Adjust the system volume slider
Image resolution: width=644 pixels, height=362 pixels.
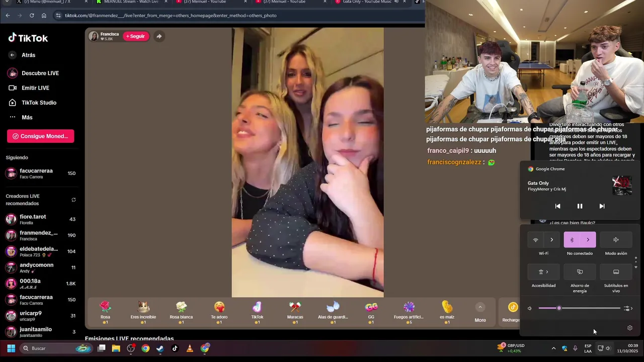[x=579, y=308]
